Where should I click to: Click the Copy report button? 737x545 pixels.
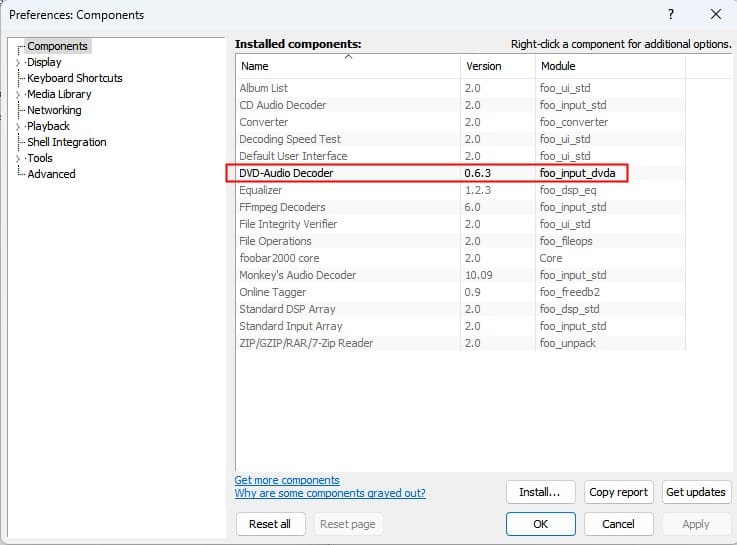pos(619,492)
